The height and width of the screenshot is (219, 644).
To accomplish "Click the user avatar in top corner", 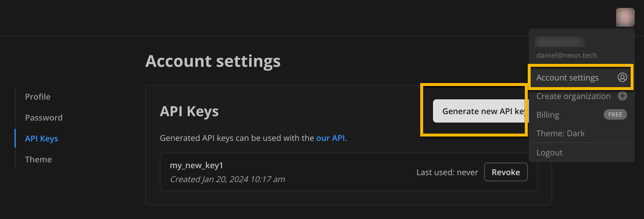I will (625, 17).
